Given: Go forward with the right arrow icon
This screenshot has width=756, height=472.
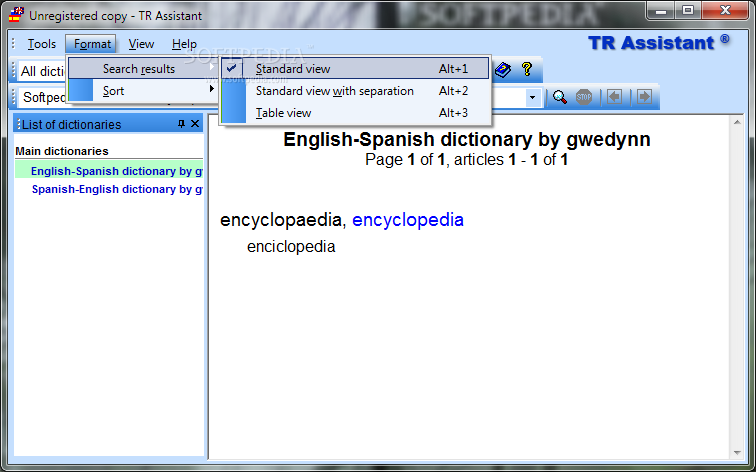Looking at the screenshot, I should (645, 97).
